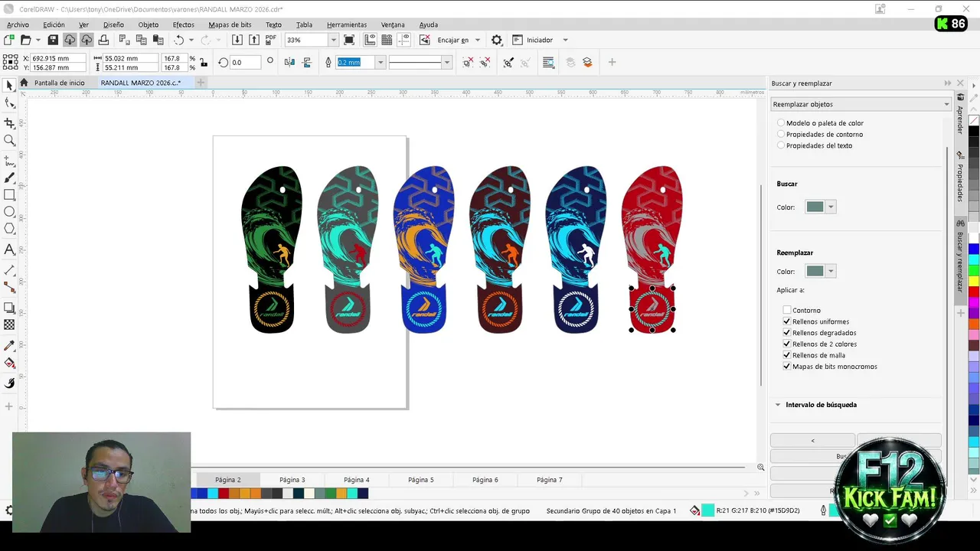The height and width of the screenshot is (551, 980).
Task: Select the Text tool
Action: click(9, 249)
